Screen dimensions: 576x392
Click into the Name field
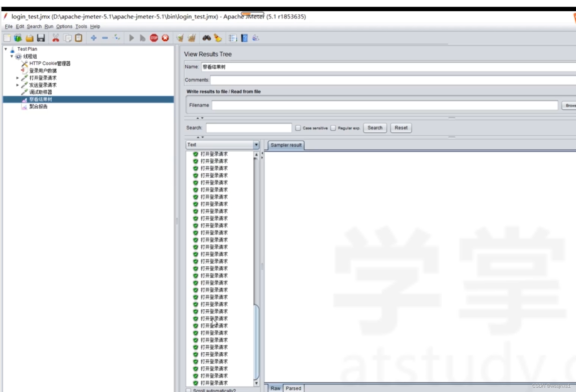point(388,67)
